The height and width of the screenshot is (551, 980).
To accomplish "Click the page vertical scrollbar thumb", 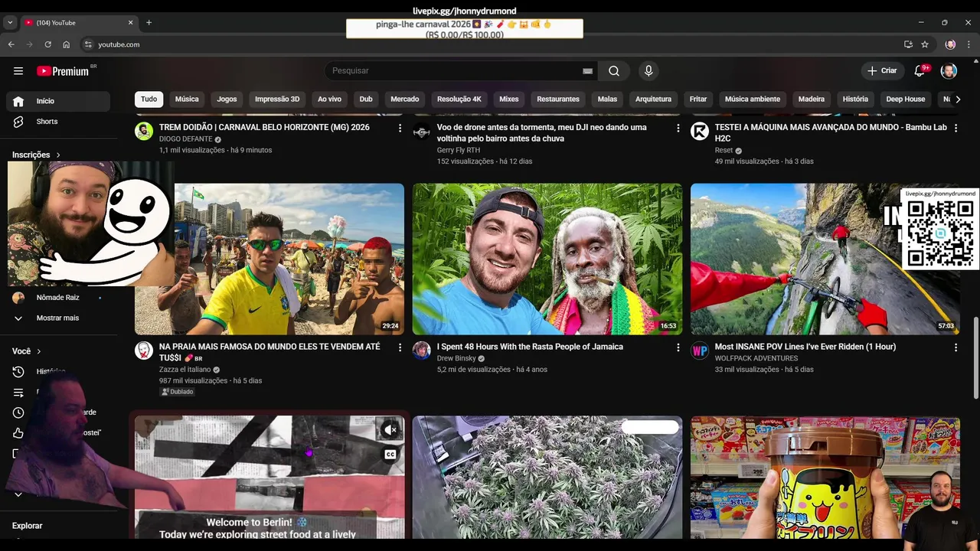I will click(975, 359).
